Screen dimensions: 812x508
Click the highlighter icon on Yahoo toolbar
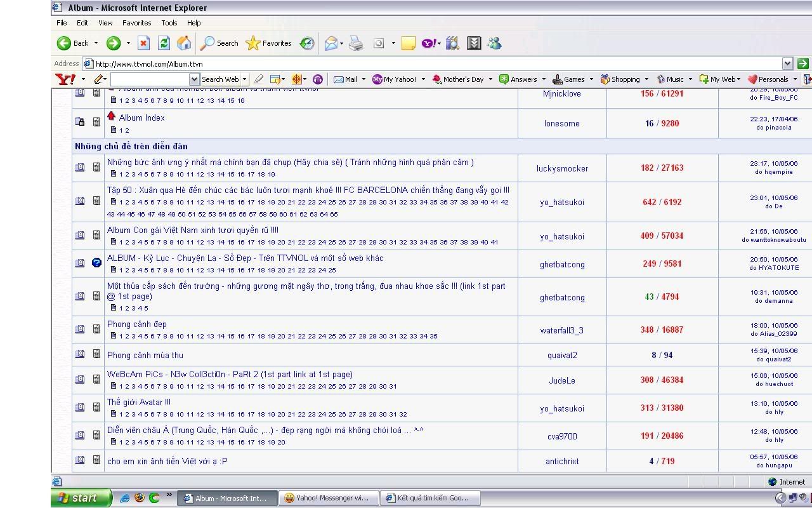[x=258, y=79]
